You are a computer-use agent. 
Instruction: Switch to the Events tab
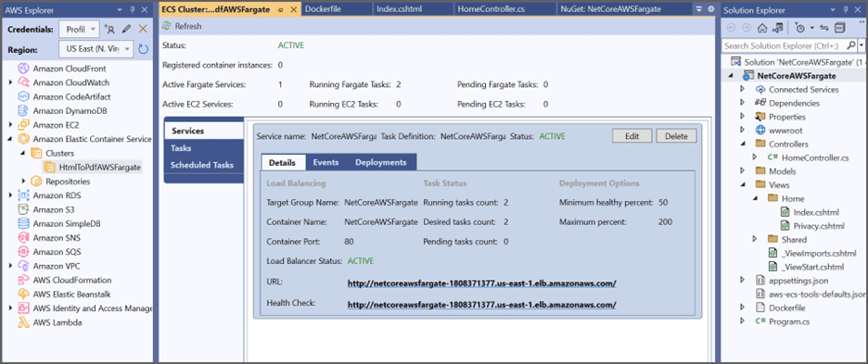point(326,162)
